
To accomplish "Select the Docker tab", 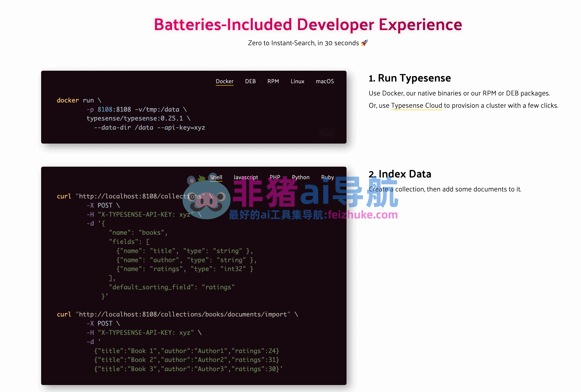I will coord(224,81).
